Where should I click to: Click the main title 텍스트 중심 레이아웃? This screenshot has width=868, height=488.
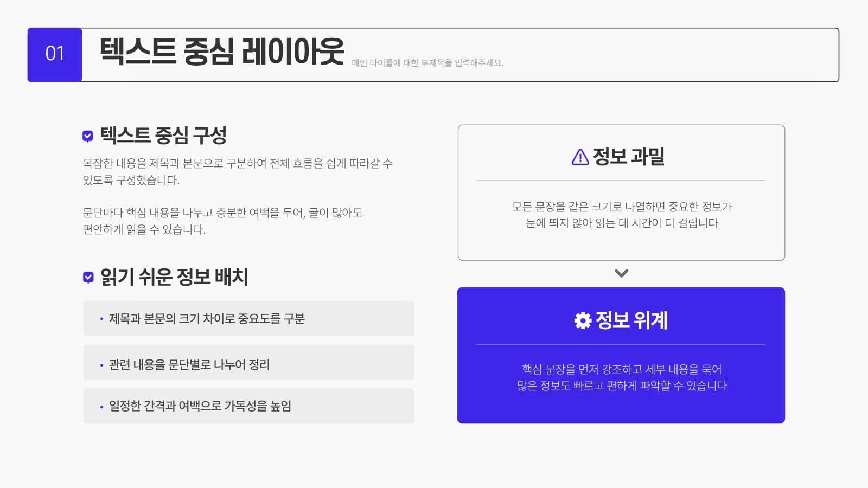[x=222, y=52]
